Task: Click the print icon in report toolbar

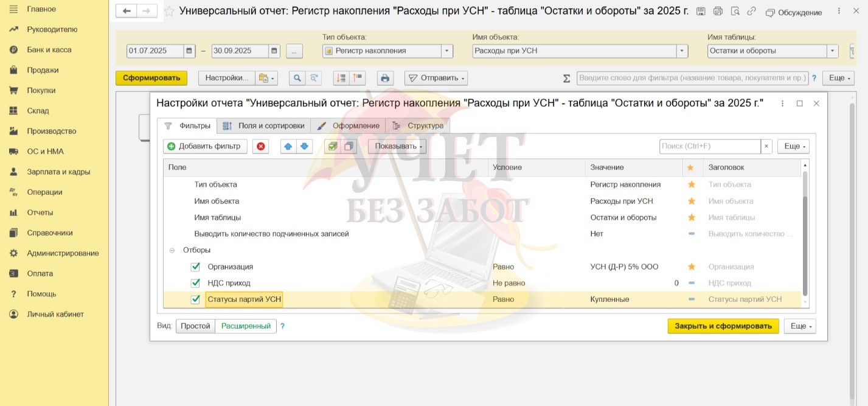Action: pyautogui.click(x=384, y=78)
